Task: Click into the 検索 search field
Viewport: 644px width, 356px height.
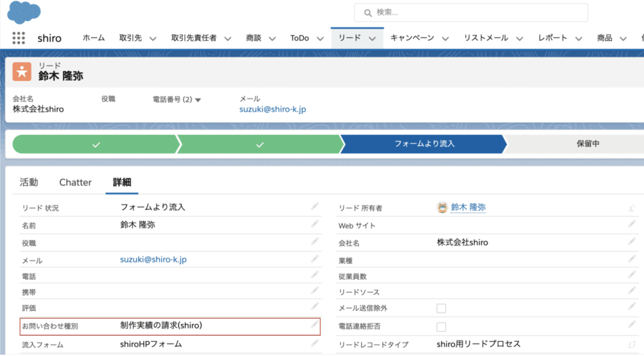Action: (471, 13)
